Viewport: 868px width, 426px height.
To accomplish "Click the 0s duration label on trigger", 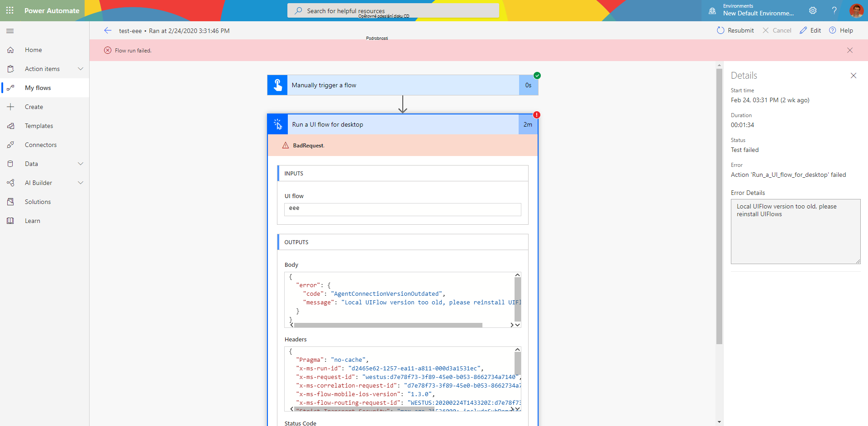I will [529, 85].
